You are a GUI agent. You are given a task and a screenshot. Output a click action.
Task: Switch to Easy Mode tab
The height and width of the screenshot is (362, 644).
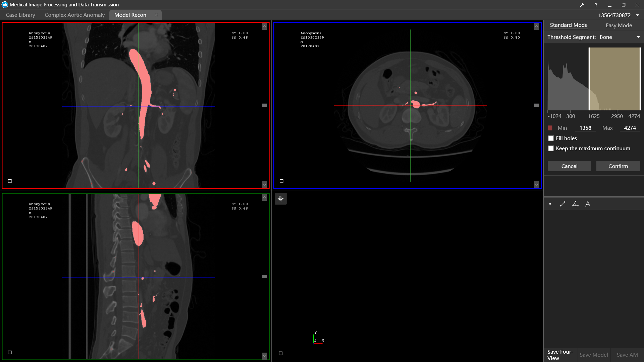click(619, 25)
